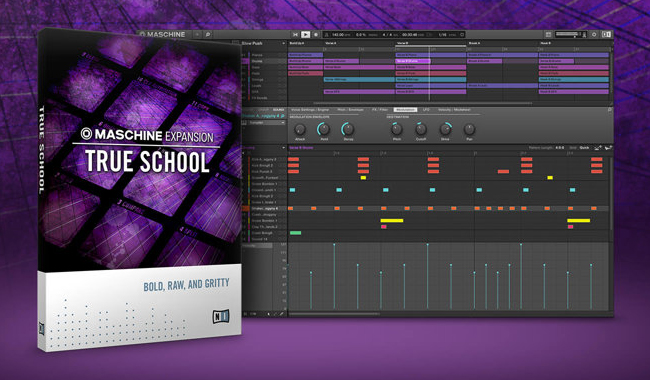This screenshot has height=380, width=650.
Task: Open the Modulation page tab
Action: [405, 110]
